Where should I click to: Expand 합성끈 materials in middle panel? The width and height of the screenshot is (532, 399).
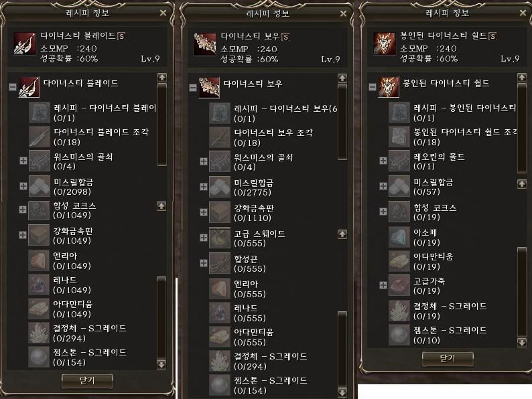[x=204, y=263]
